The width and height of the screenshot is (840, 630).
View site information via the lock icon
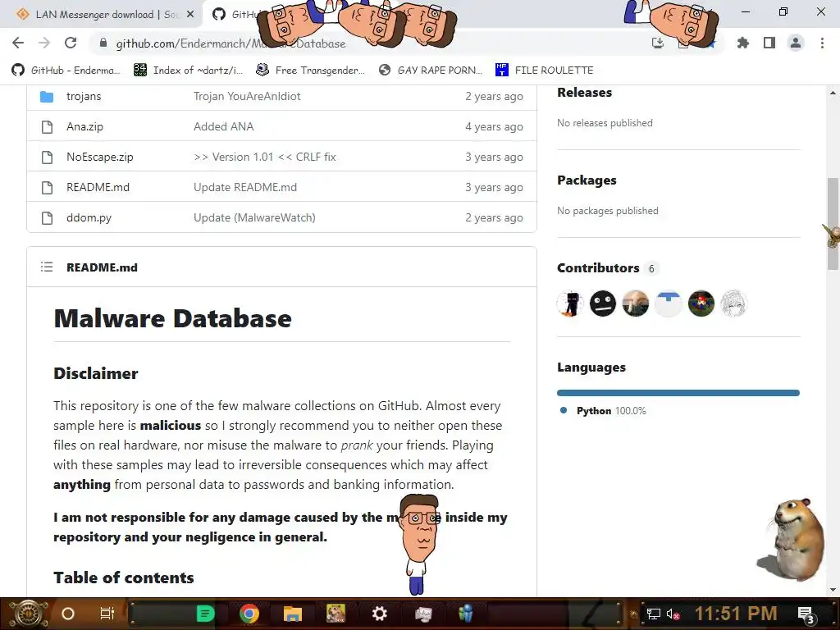point(103,43)
